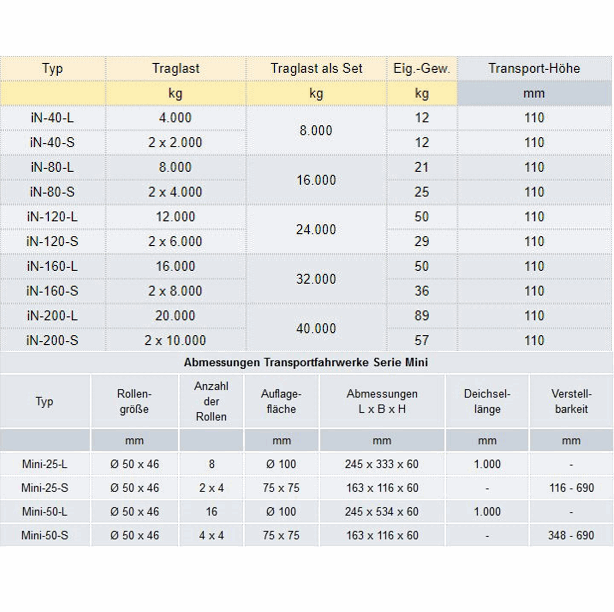Click the iN-200-L row label

52,316
